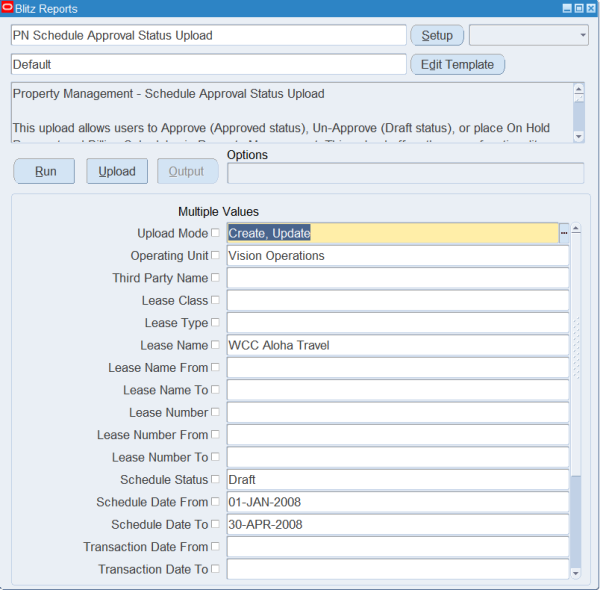Tick the Schedule Date From checkbox

[215, 501]
